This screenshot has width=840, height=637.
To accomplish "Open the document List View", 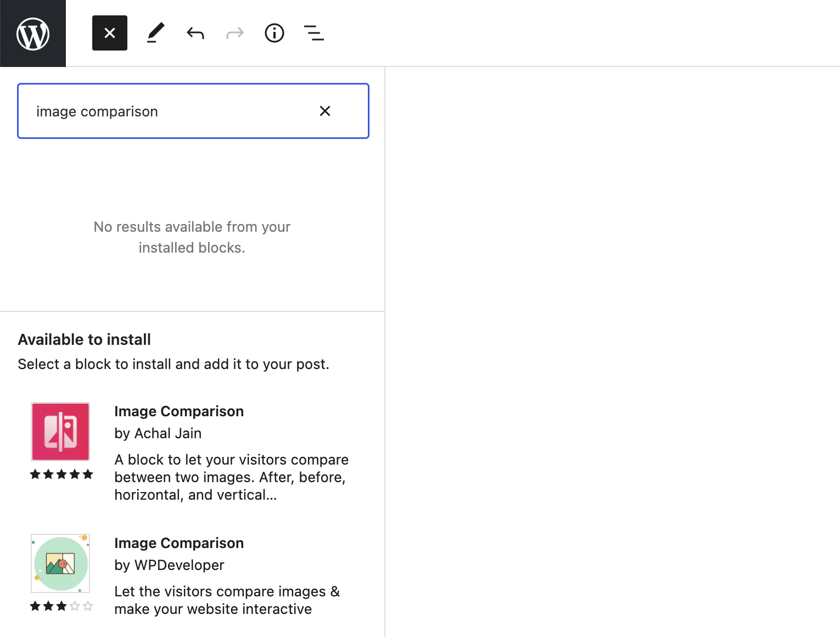I will click(x=313, y=33).
